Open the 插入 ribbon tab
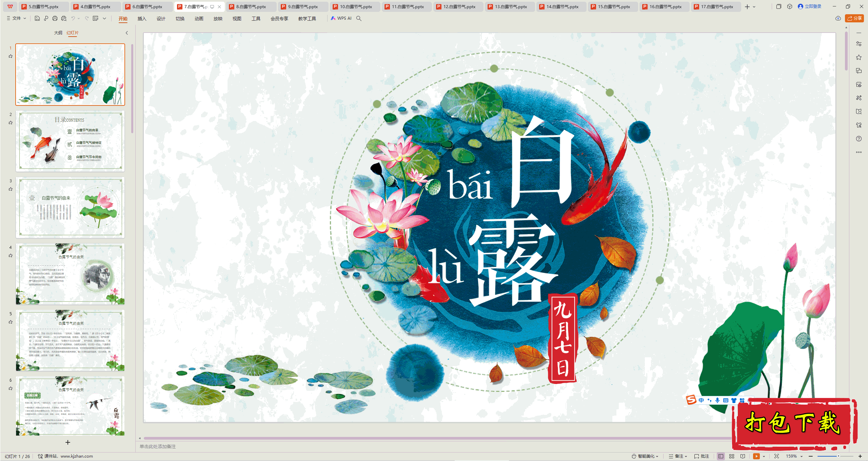Screen dimensions: 868x461 tap(142, 19)
